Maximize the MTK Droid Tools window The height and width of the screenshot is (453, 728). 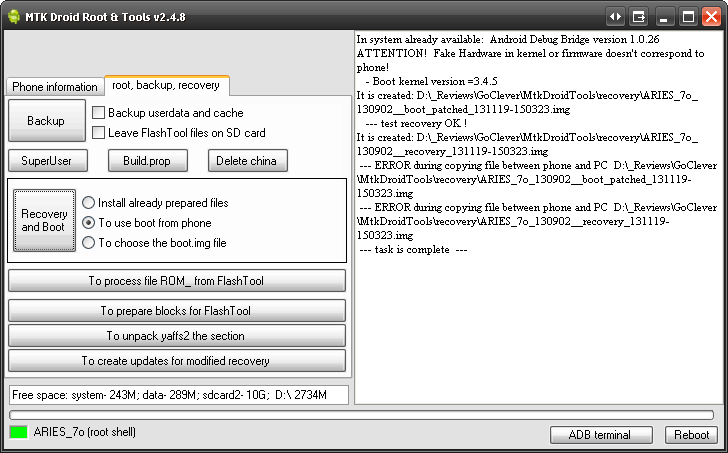[x=688, y=17]
